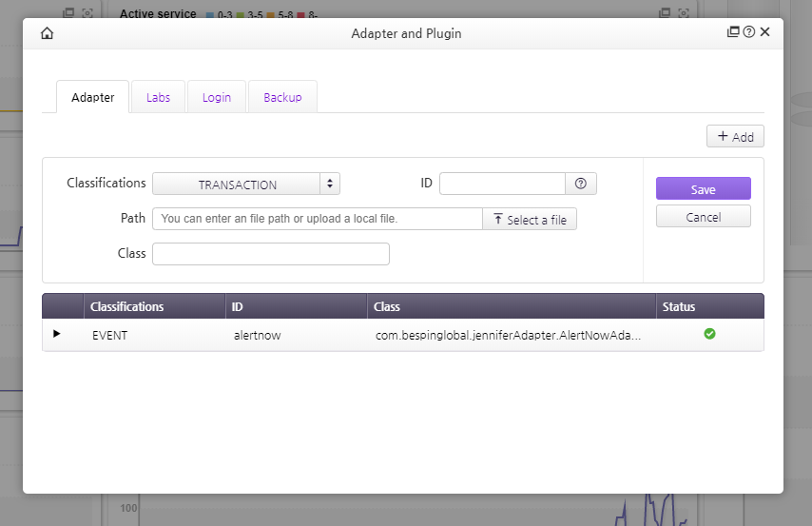This screenshot has height=526, width=812.
Task: Click the pop-out window icon in header
Action: (733, 32)
